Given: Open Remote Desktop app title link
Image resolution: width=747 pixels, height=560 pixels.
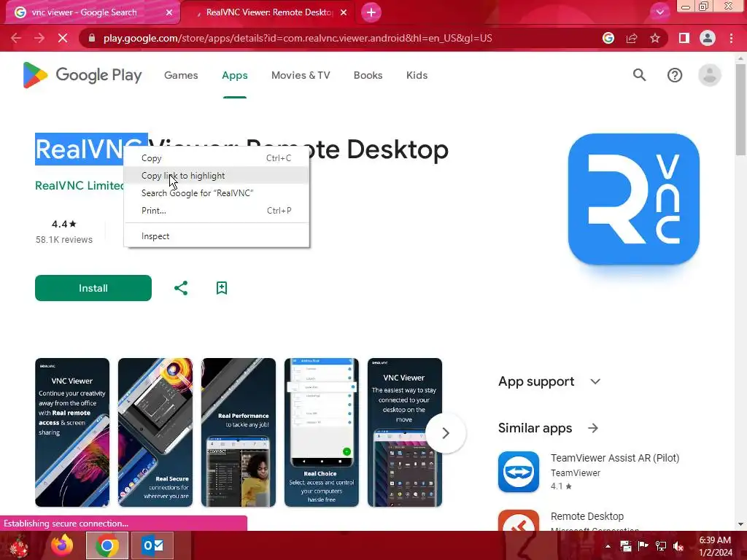Looking at the screenshot, I should click(x=587, y=516).
